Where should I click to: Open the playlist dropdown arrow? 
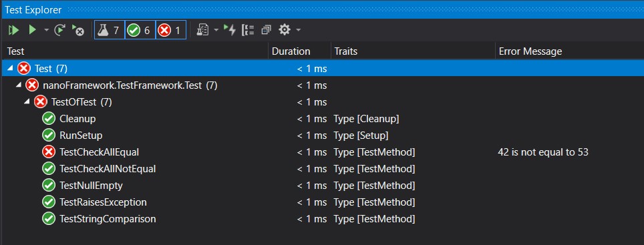point(216,30)
